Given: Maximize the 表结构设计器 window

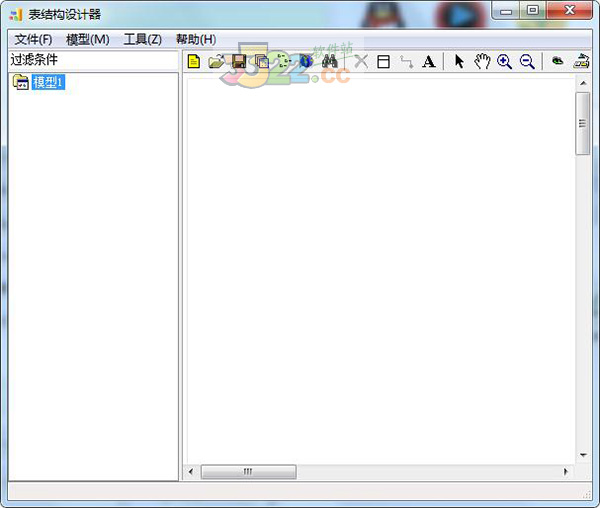Looking at the screenshot, I should tap(533, 10).
